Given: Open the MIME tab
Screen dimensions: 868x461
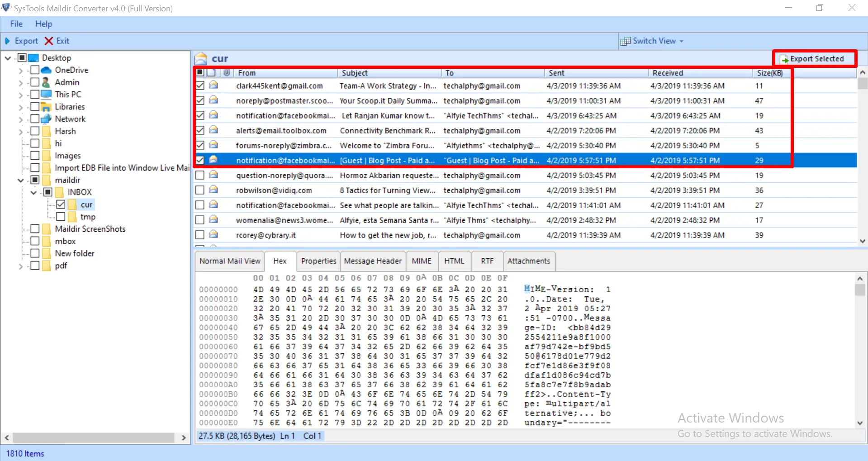Looking at the screenshot, I should tap(422, 261).
